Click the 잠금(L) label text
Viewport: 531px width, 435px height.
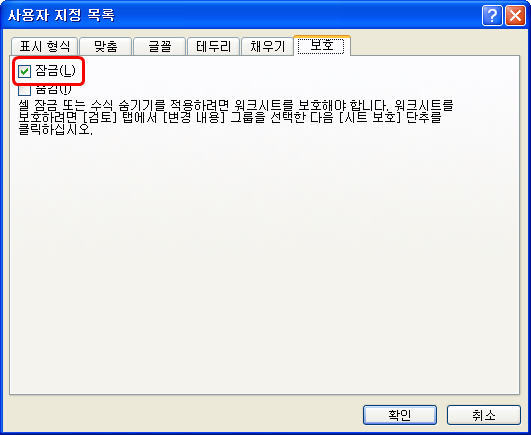55,71
